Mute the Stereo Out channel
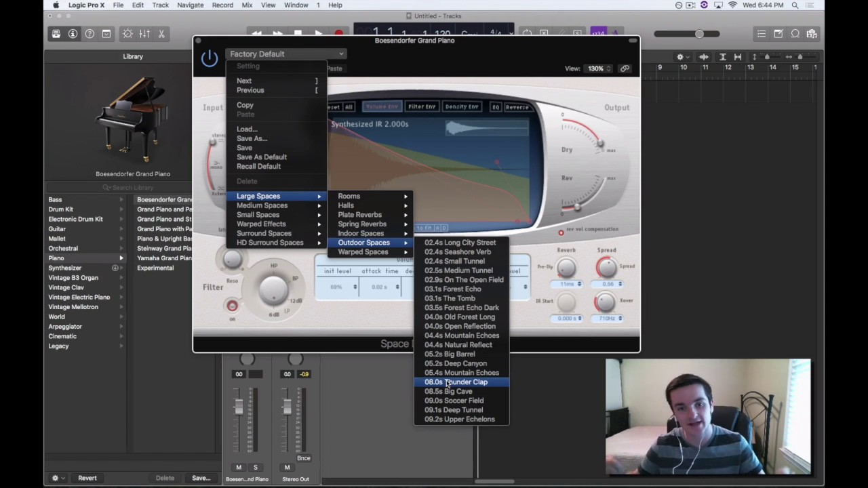The image size is (868, 488). 287,467
